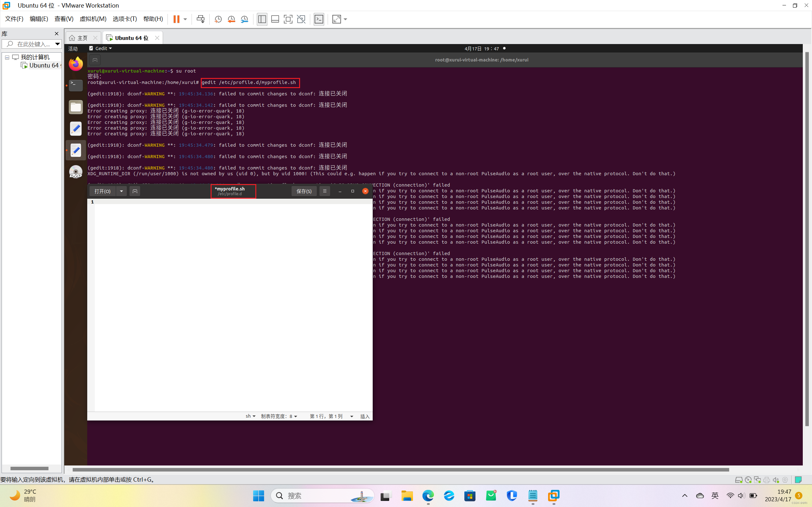Toggle the VMware library sidebar view

(x=262, y=19)
